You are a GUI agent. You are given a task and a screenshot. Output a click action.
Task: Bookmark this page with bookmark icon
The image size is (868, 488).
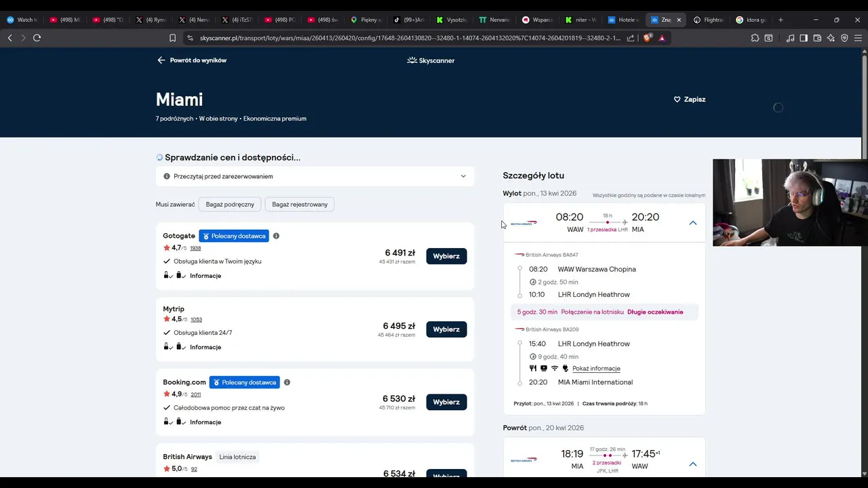point(172,38)
